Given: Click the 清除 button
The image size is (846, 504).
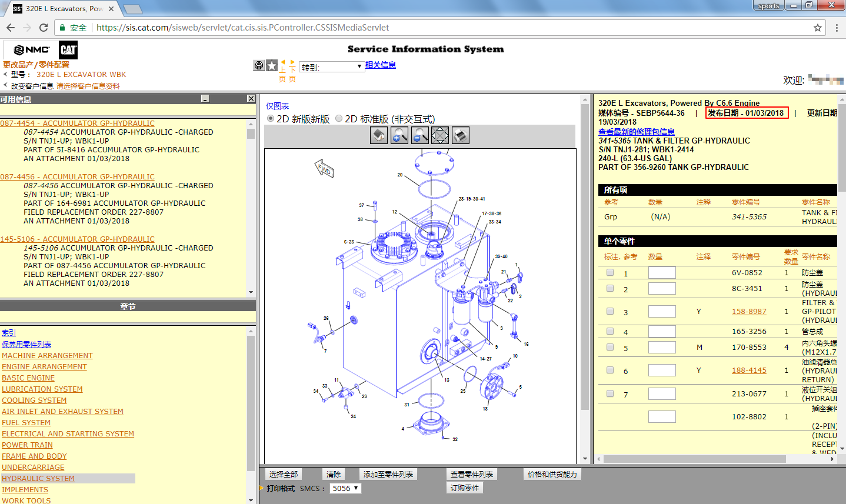Looking at the screenshot, I should coord(334,475).
